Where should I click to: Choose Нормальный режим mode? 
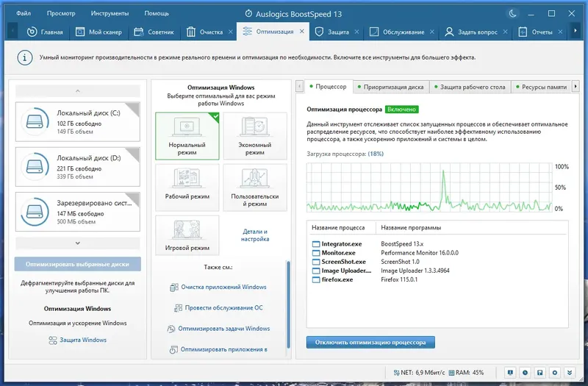pos(187,136)
